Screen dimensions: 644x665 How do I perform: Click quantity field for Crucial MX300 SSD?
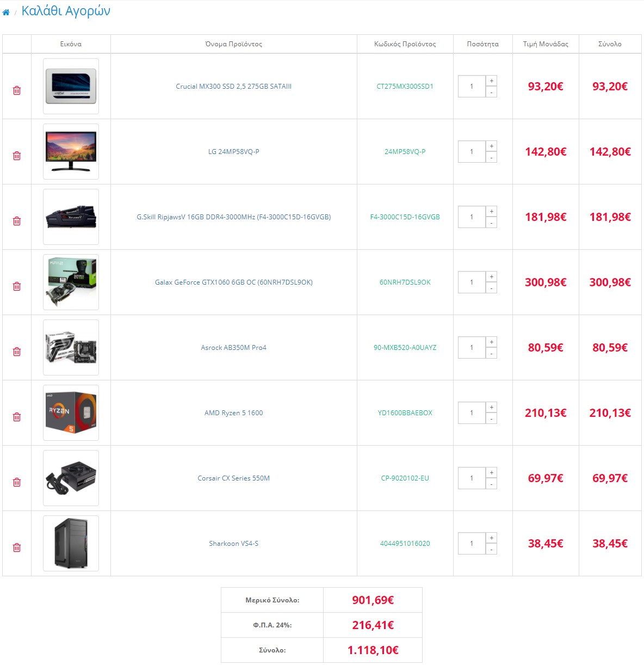[472, 87]
